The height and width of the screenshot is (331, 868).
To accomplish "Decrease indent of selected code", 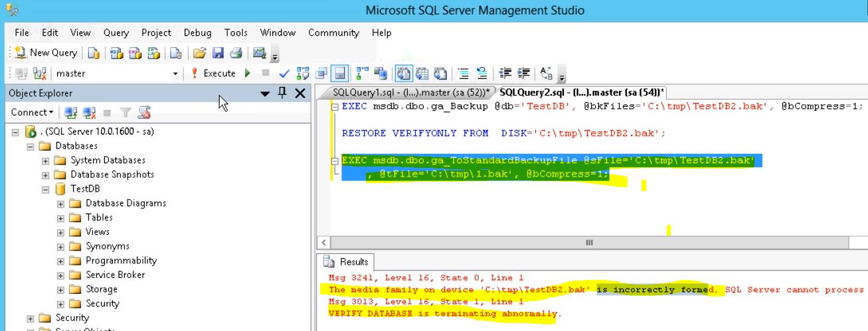I will pyautogui.click(x=505, y=74).
